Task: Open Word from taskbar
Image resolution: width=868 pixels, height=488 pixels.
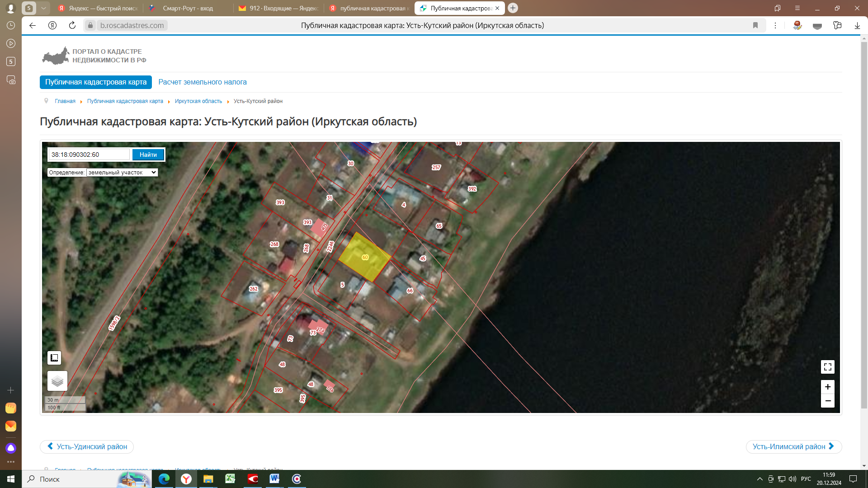Action: [x=274, y=479]
